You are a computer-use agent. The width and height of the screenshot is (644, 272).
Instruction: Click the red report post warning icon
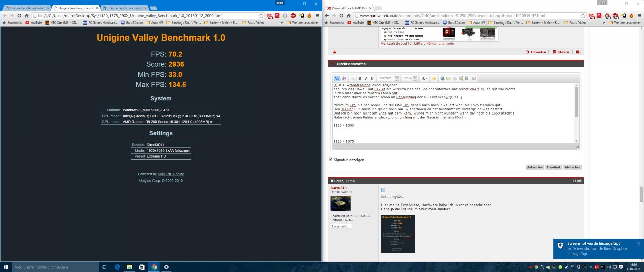(x=334, y=52)
